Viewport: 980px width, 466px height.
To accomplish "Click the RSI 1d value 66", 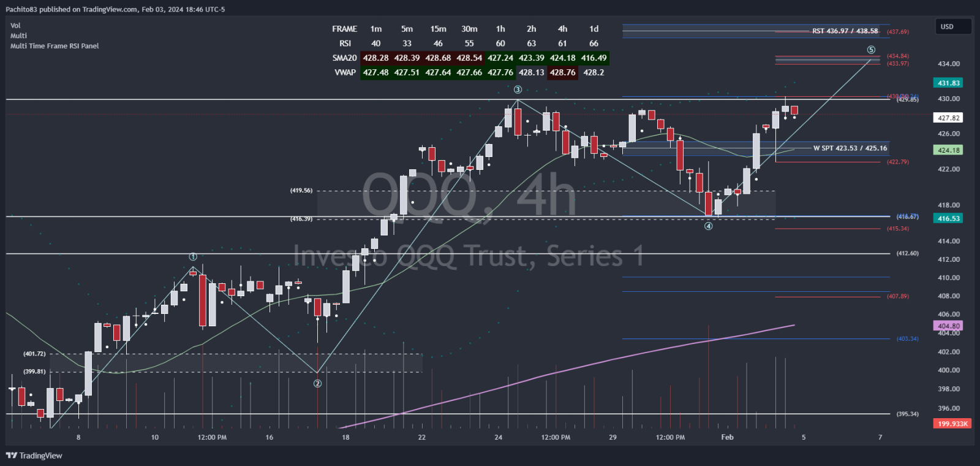I will tap(594, 44).
